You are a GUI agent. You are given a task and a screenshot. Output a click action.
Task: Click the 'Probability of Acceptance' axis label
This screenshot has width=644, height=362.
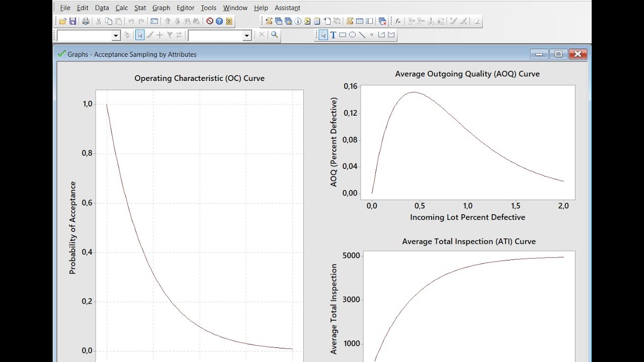(72, 228)
